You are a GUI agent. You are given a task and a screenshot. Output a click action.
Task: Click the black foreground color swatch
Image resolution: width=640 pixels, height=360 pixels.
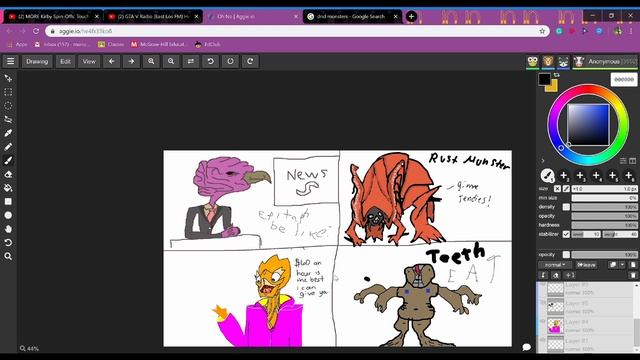point(544,79)
